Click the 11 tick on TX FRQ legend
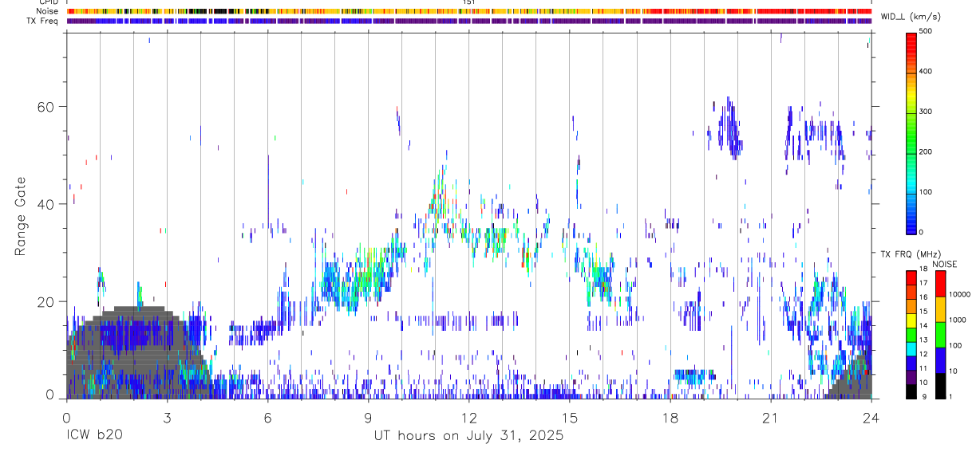Viewport: 980px width, 452px height. [923, 368]
